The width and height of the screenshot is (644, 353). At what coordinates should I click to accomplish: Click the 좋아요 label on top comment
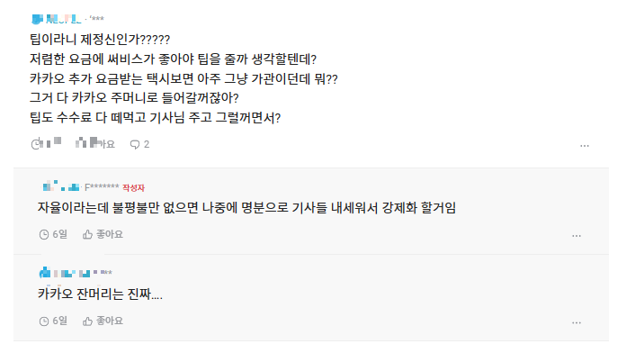tap(103, 143)
